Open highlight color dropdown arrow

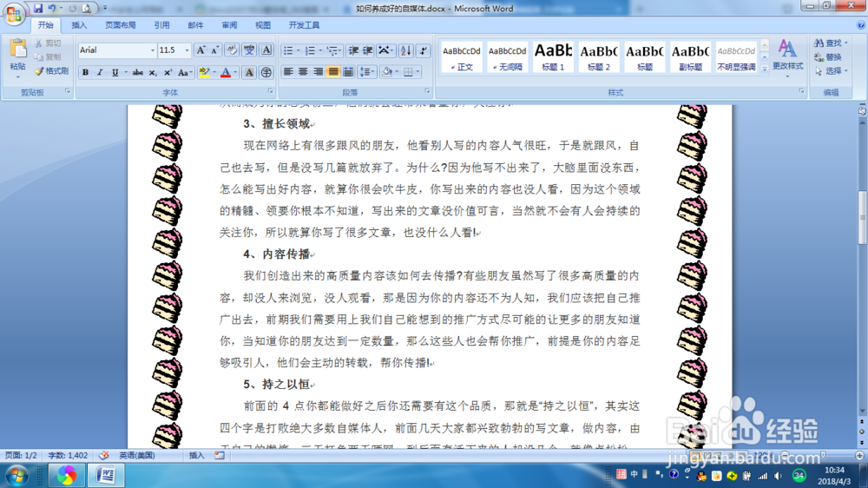(x=214, y=73)
